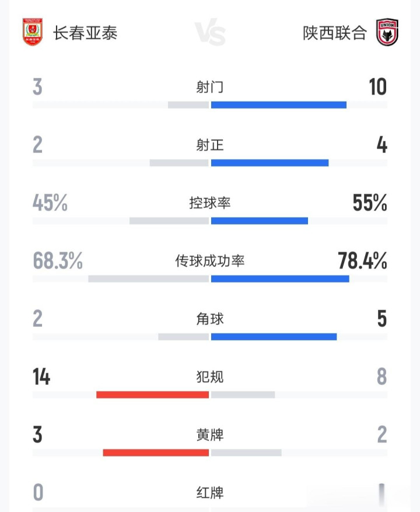Click the red 犯规 fouls bar
Screen dimensions: 420x512
pyautogui.click(x=152, y=395)
